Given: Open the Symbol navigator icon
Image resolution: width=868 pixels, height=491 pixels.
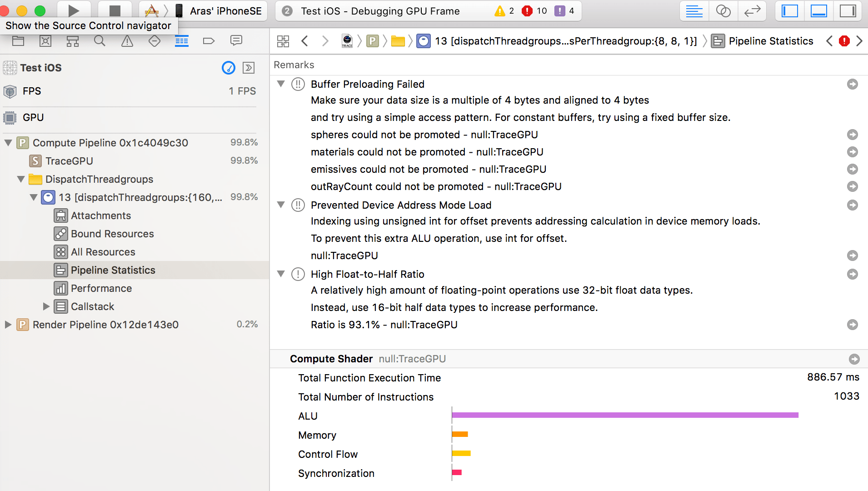Looking at the screenshot, I should click(x=73, y=41).
